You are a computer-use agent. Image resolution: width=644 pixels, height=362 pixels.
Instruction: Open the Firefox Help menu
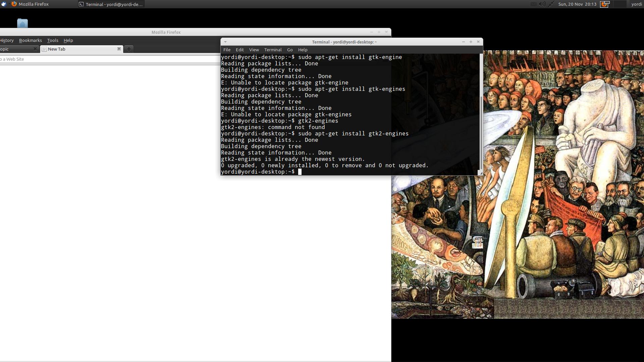click(68, 40)
